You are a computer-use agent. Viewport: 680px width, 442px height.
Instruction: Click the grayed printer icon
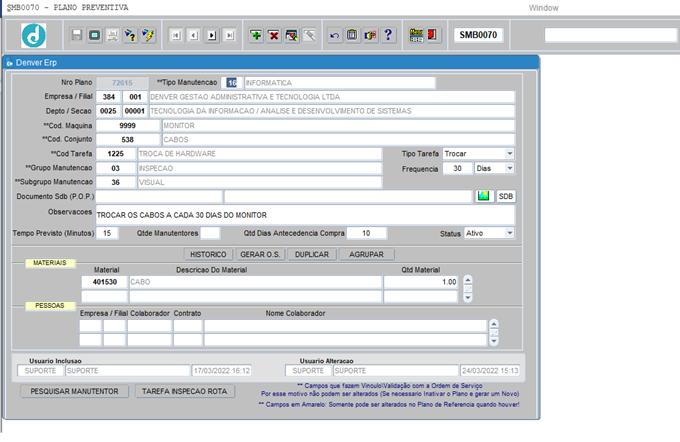(x=112, y=35)
